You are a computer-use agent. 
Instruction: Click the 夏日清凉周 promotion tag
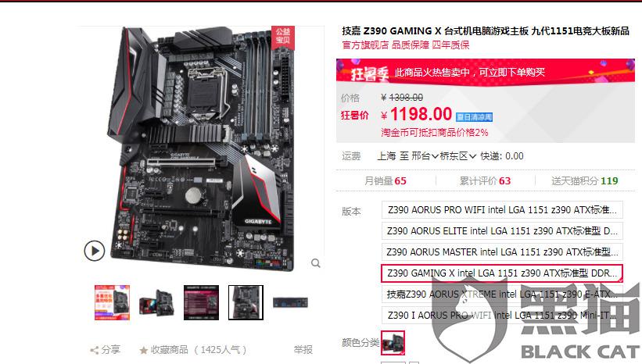[474, 117]
